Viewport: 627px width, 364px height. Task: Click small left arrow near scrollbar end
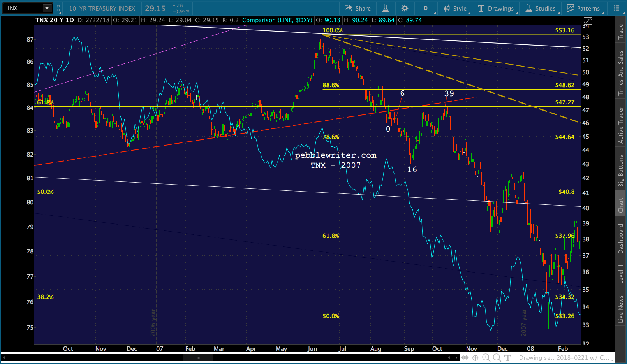[x=449, y=358]
